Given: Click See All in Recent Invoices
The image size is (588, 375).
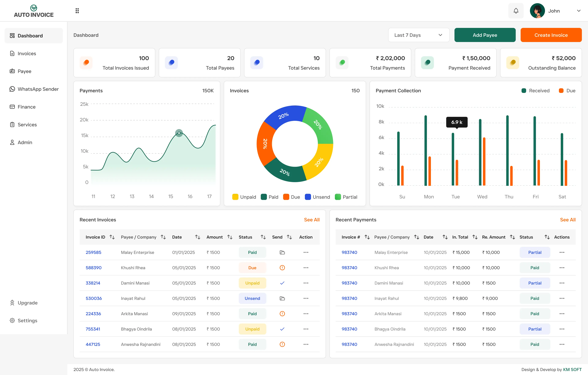Looking at the screenshot, I should [x=312, y=220].
